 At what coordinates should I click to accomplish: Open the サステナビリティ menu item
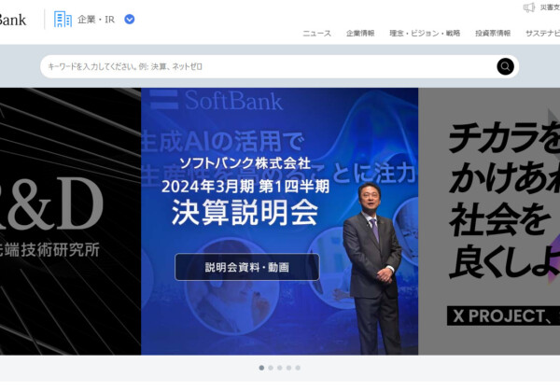coord(542,34)
